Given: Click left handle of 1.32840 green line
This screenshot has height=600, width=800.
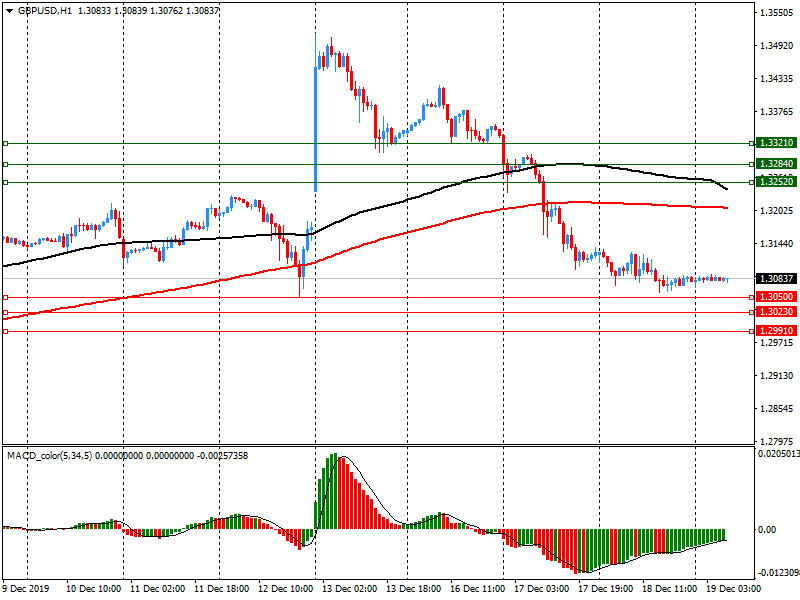Looking at the screenshot, I should click(5, 164).
